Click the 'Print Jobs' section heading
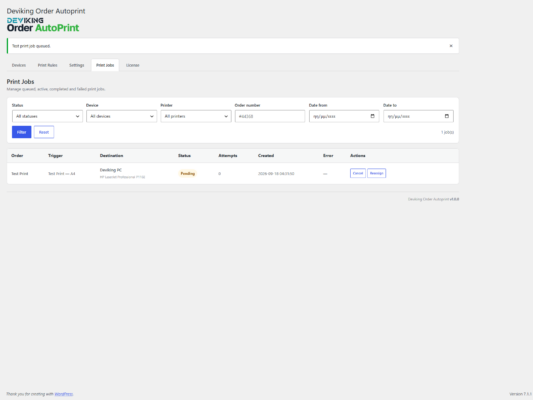The image size is (533, 400). click(20, 82)
